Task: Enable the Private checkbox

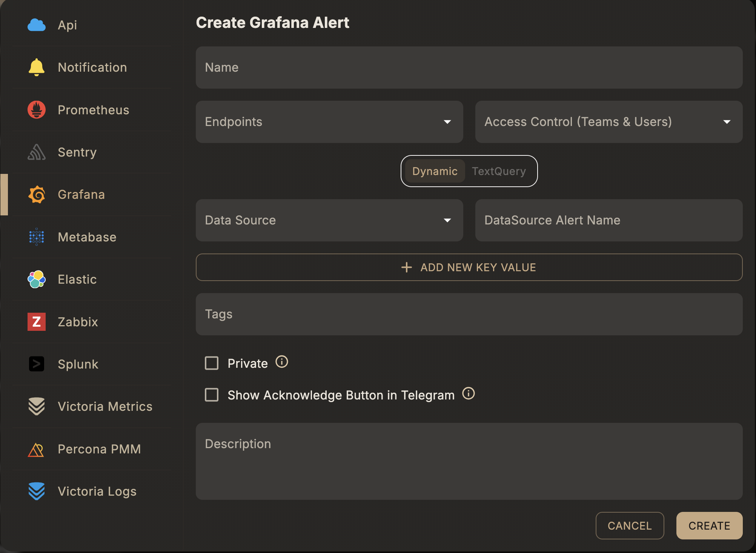Action: [x=212, y=363]
